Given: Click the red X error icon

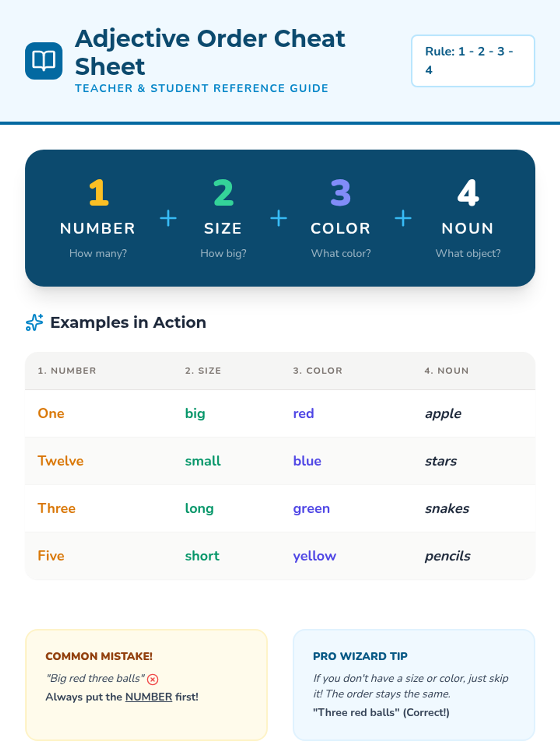Looking at the screenshot, I should 153,679.
